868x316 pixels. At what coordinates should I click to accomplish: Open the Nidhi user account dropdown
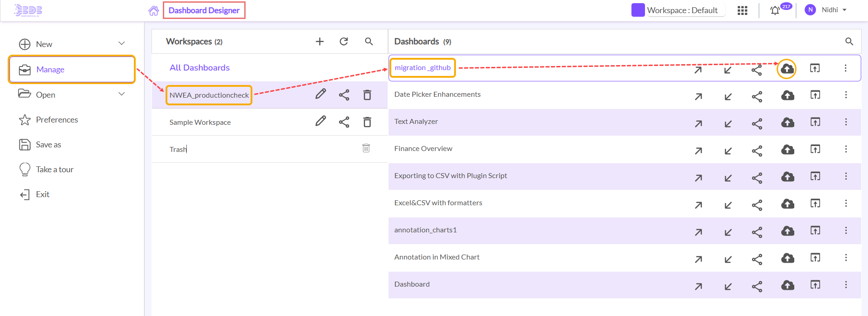point(844,10)
